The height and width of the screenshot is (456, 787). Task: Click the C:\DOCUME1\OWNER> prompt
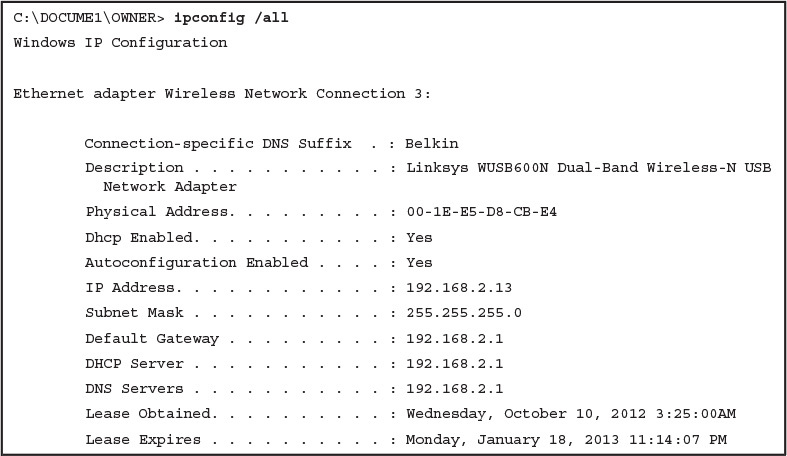click(89, 18)
